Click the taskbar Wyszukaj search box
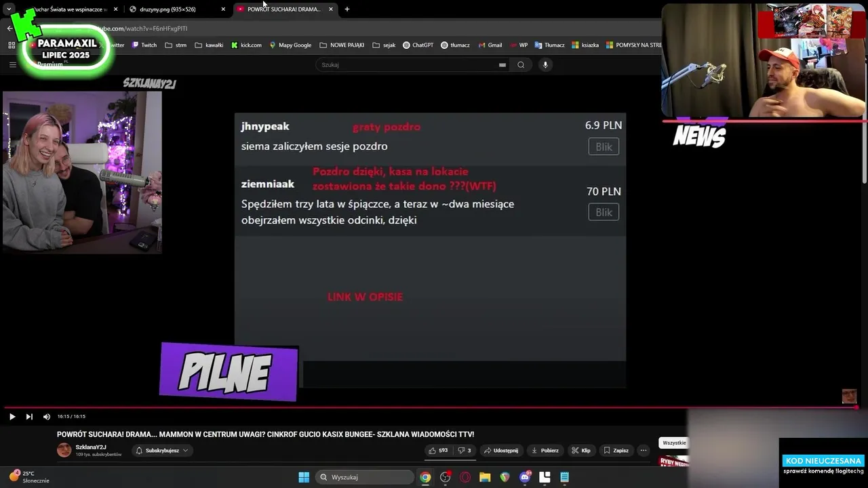Viewport: 868px width, 488px height. (365, 477)
